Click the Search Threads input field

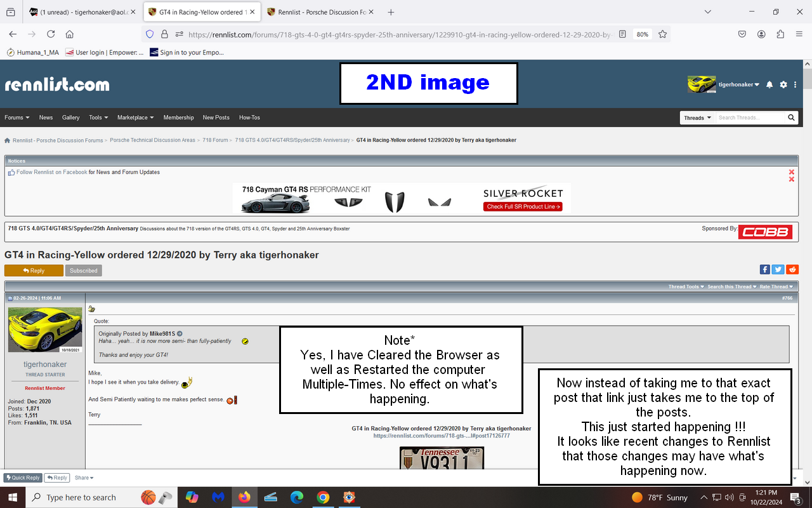(x=750, y=117)
